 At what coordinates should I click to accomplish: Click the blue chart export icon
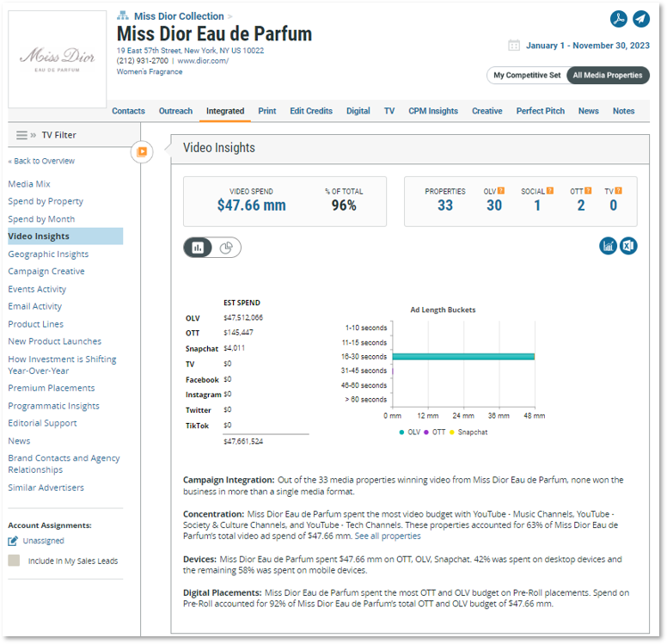(608, 246)
